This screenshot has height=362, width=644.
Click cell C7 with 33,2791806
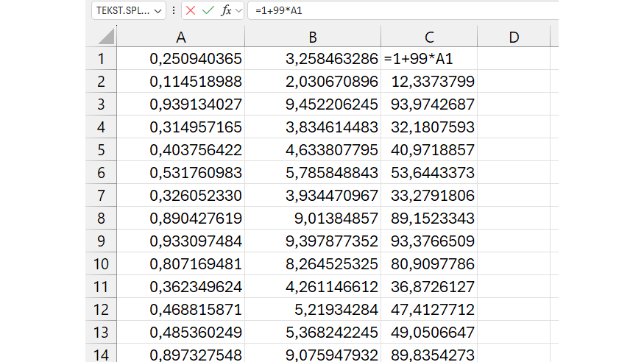429,196
